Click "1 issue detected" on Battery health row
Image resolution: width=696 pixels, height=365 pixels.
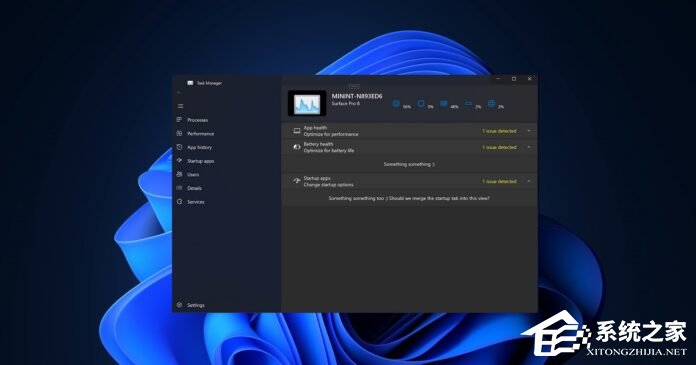pyautogui.click(x=499, y=147)
